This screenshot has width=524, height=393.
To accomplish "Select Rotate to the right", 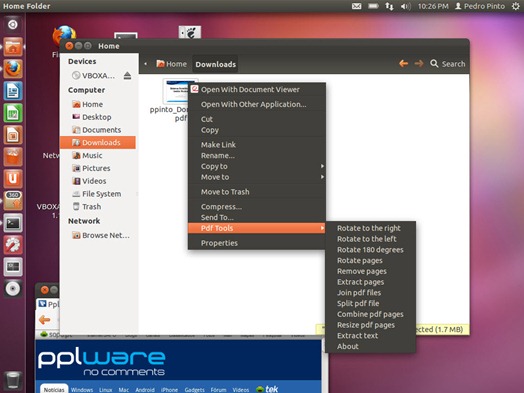I will 370,228.
